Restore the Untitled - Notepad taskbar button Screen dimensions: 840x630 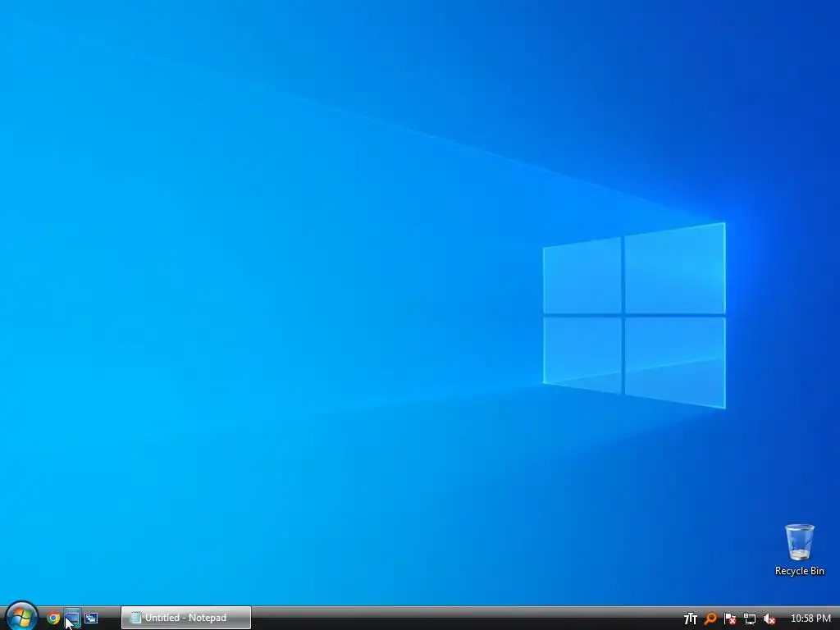[186, 618]
